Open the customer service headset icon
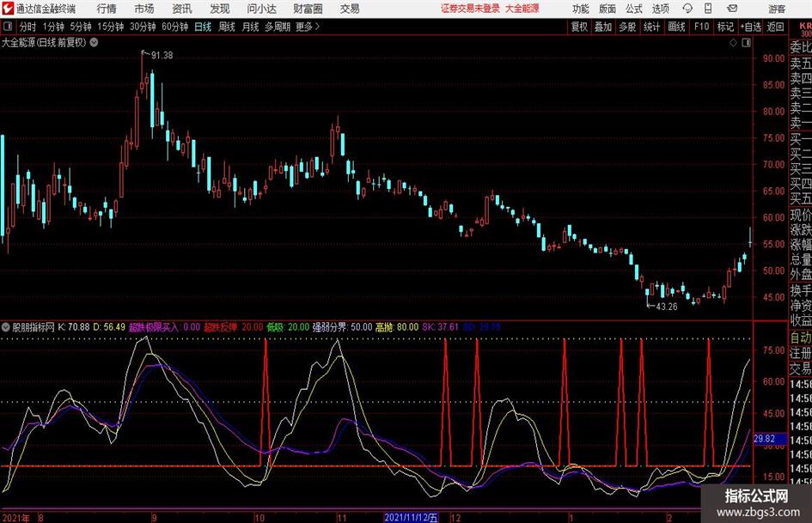The height and width of the screenshot is (523, 812). click(687, 9)
